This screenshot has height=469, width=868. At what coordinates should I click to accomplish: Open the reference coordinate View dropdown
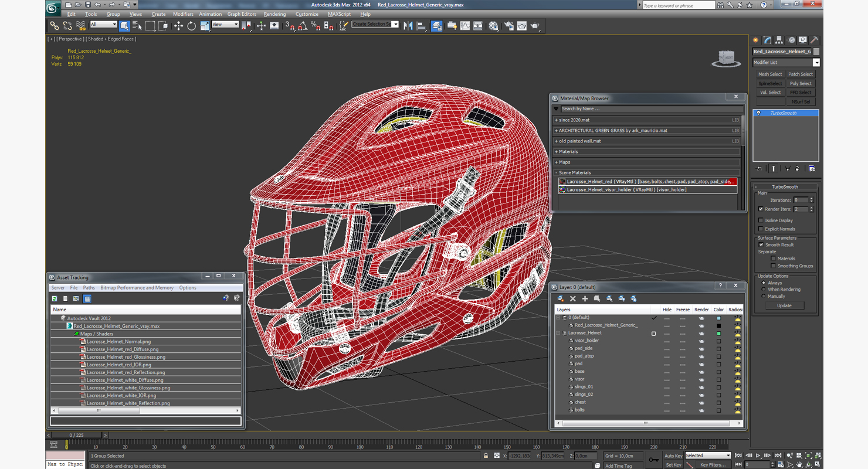point(225,25)
